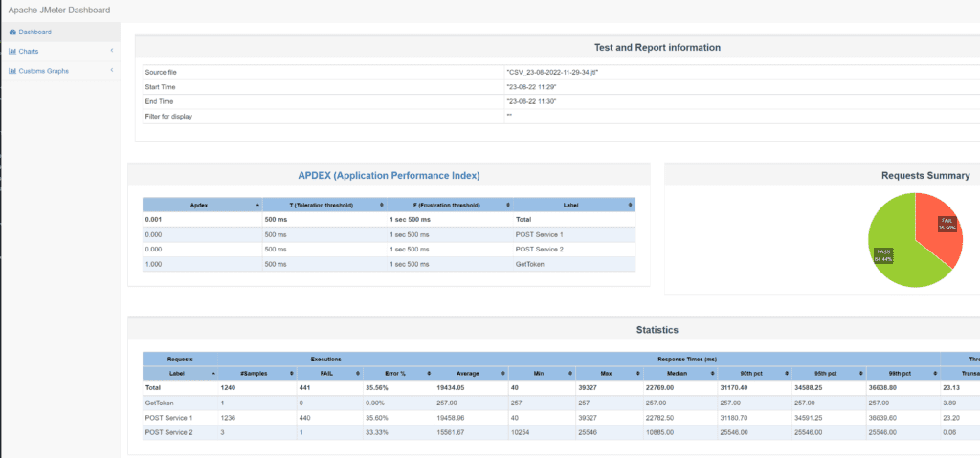The height and width of the screenshot is (458, 980).
Task: Click the 'Response Times (ms)' group header
Action: click(687, 360)
